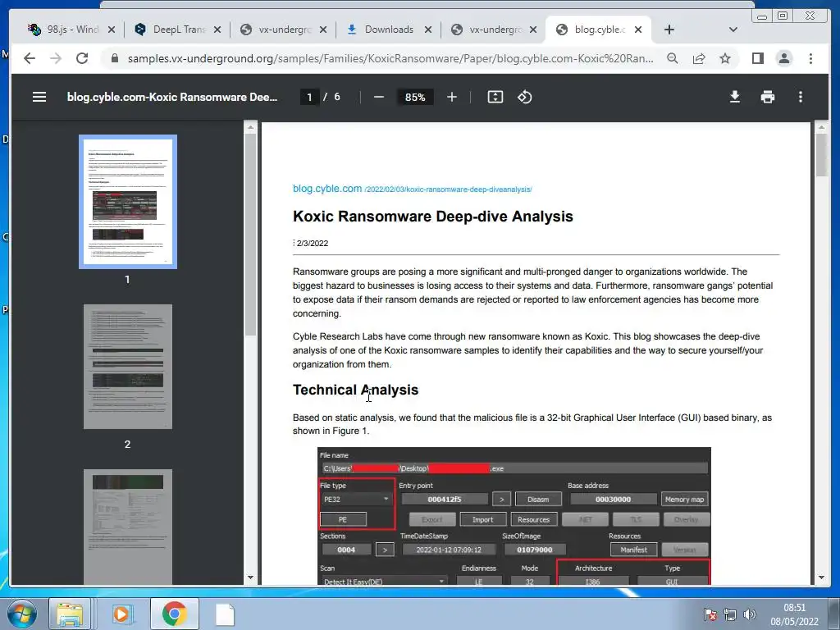
Task: Click the document scrollbar down arrow
Action: (x=821, y=577)
